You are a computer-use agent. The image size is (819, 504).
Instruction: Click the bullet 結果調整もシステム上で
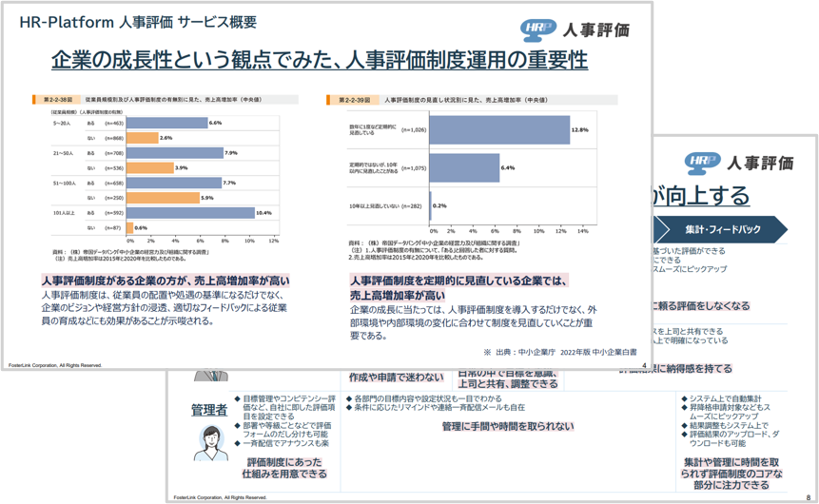(x=725, y=426)
